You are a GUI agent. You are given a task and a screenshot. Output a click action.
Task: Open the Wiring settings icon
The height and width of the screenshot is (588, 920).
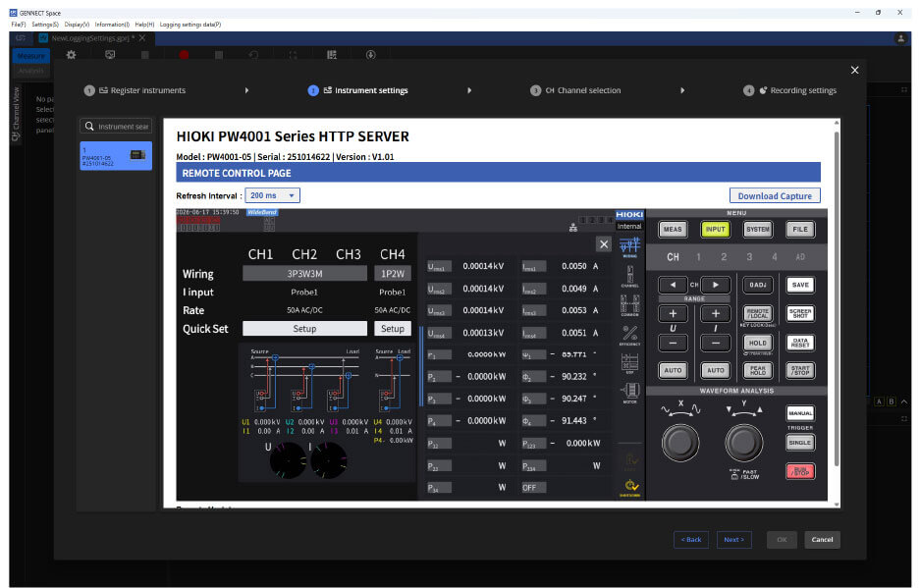tap(629, 246)
